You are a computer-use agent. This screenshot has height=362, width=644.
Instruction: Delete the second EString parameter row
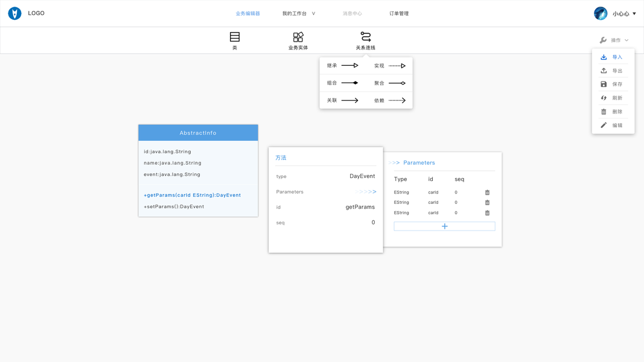point(487,202)
